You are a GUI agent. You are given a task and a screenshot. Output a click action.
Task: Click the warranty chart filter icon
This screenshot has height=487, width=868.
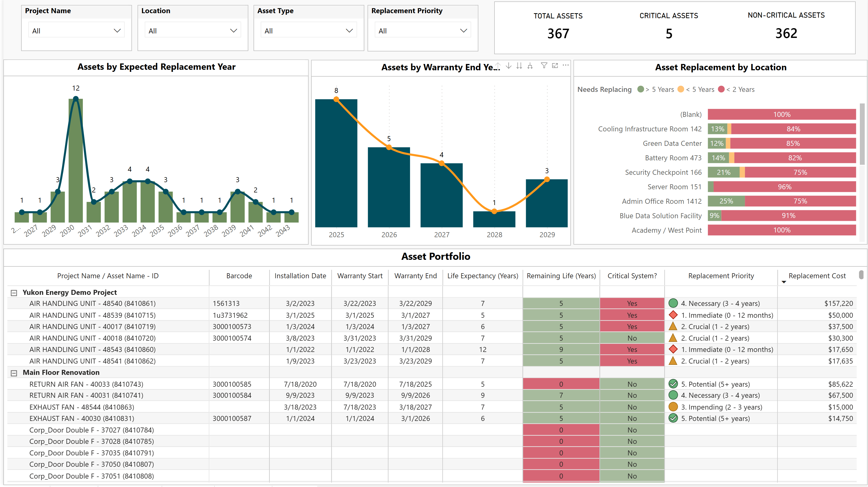(544, 66)
